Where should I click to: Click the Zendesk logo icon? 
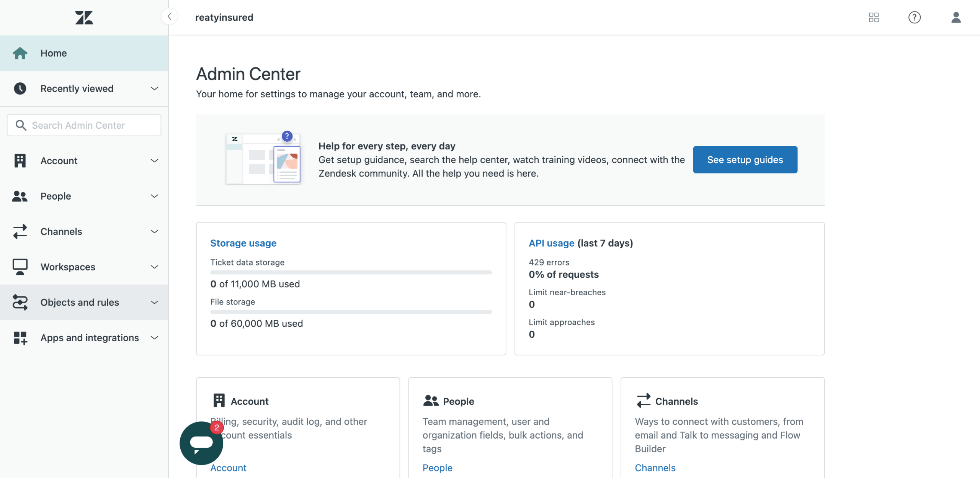(x=84, y=18)
